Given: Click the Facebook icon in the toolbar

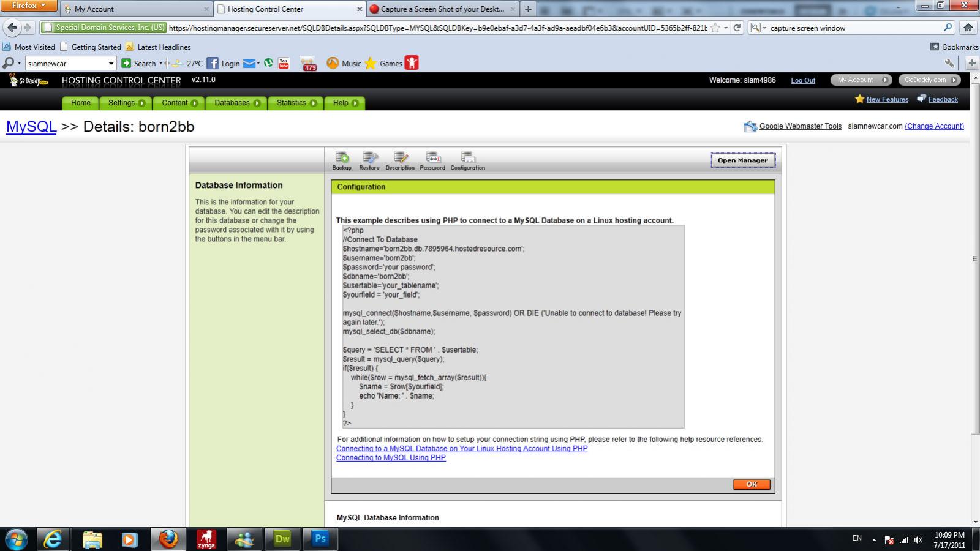Looking at the screenshot, I should click(213, 63).
